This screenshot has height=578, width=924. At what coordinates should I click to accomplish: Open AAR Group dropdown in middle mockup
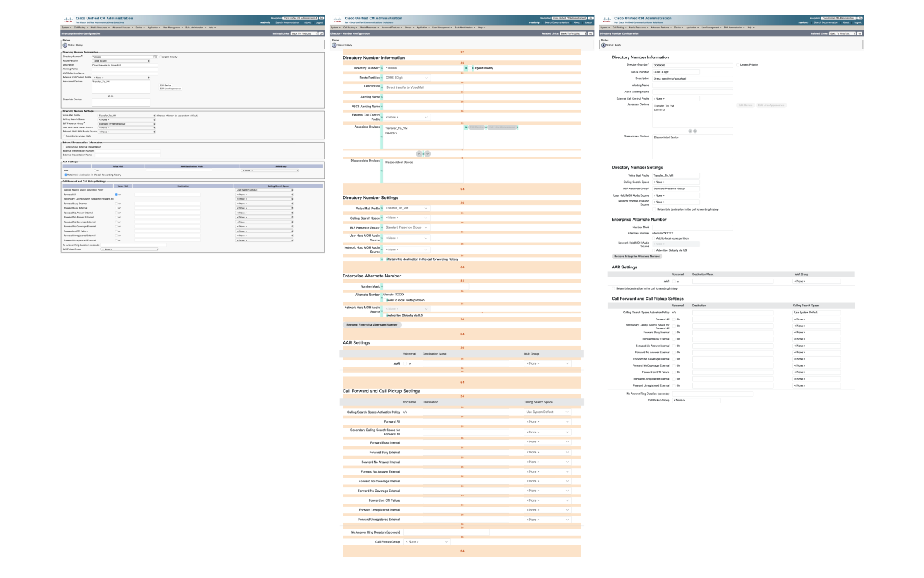pos(547,363)
